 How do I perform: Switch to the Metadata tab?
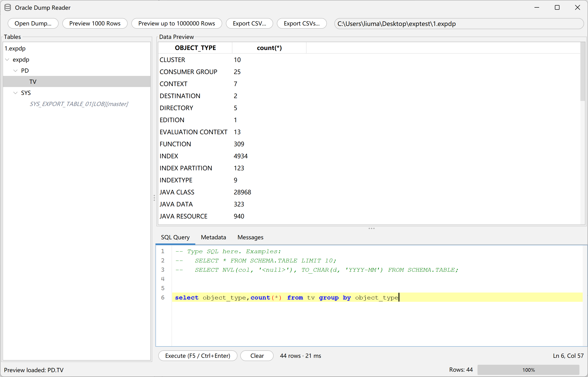pyautogui.click(x=213, y=237)
